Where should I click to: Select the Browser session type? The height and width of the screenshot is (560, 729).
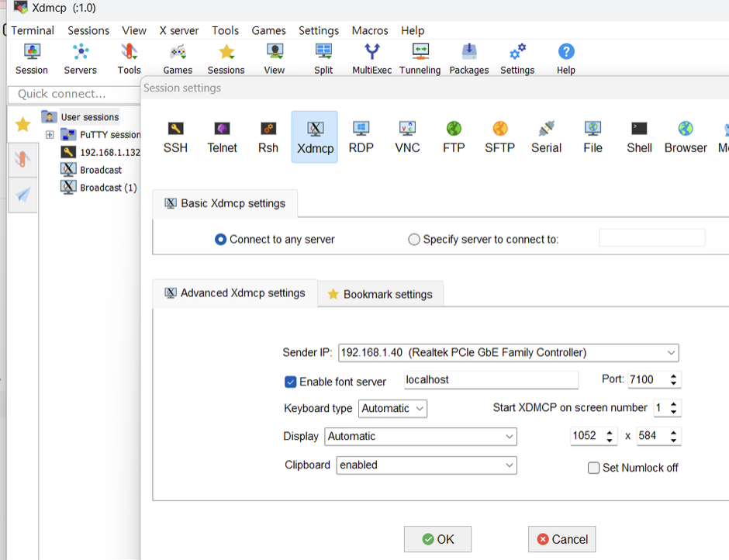[686, 137]
